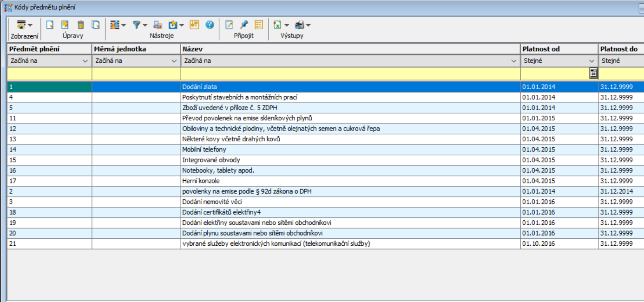Viewport: 644px width, 302px height.
Task: Click the Platnost do date 31.12.2014
Action: pos(617,191)
